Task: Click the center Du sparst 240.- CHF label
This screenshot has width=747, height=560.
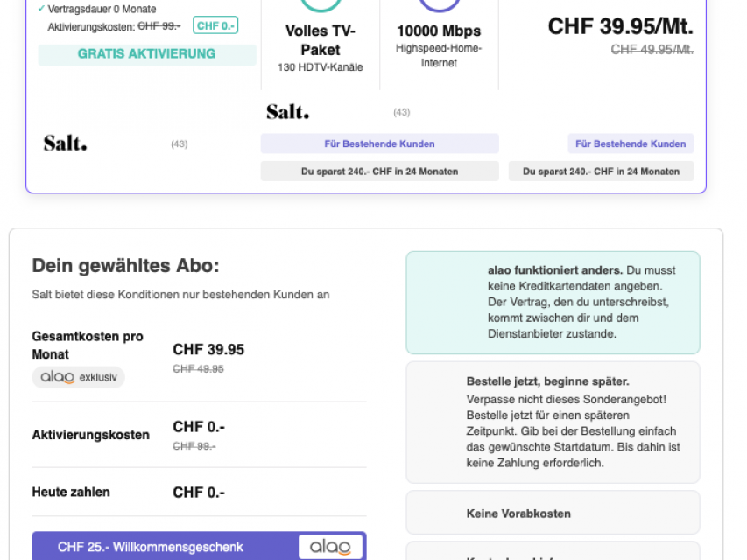Action: tap(379, 171)
